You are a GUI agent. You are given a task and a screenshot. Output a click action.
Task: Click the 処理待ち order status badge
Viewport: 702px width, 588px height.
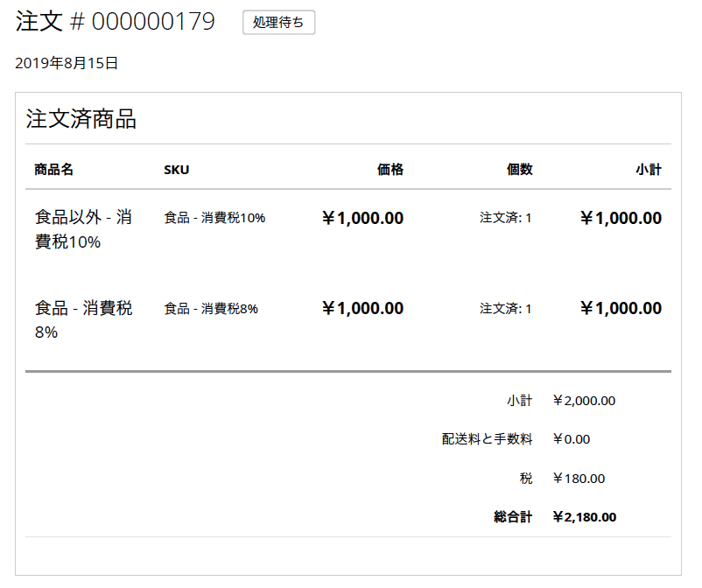[x=278, y=23]
